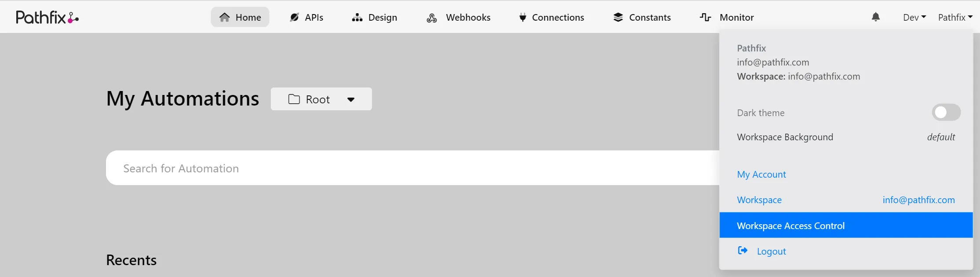Click the Webhooks icon

(x=432, y=18)
